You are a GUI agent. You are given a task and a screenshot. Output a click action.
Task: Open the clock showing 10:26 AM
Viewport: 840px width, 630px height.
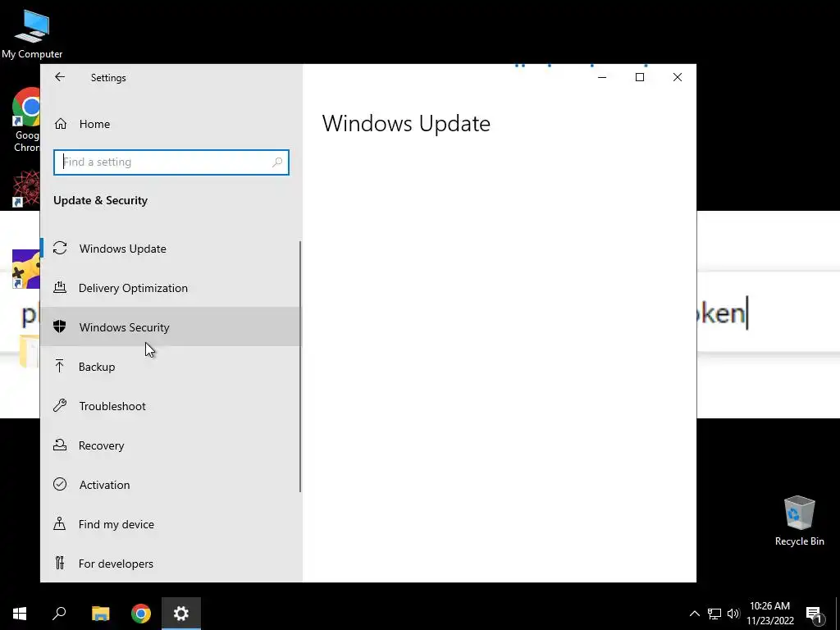[769, 614]
